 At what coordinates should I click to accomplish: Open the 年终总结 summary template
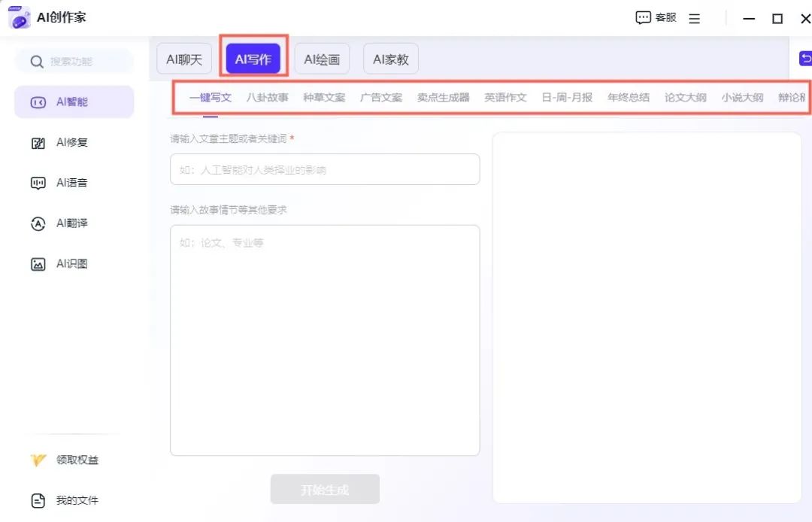tap(628, 97)
